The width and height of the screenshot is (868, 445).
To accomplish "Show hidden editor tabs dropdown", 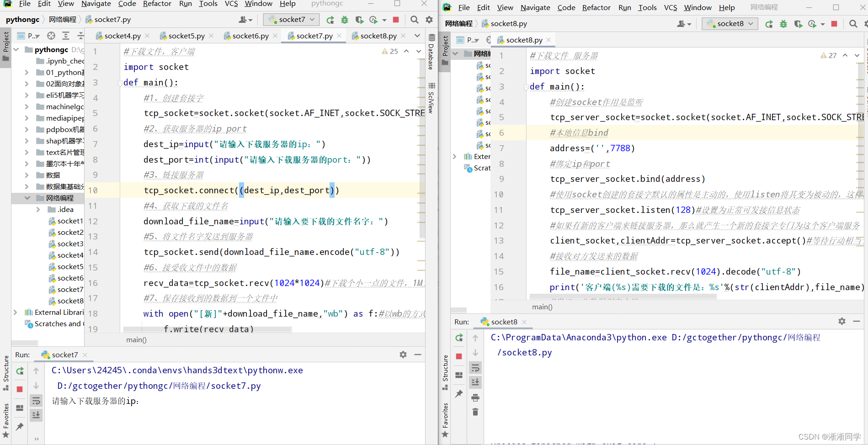I will (x=417, y=36).
